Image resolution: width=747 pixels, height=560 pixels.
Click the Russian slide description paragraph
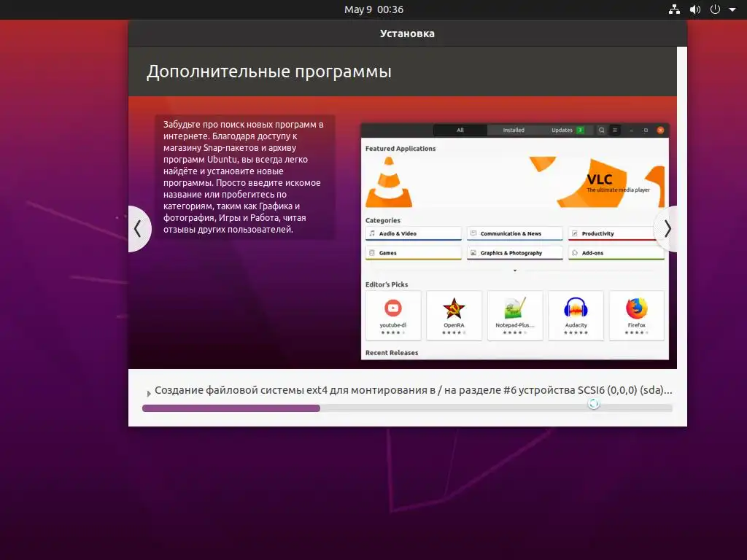[x=244, y=176]
